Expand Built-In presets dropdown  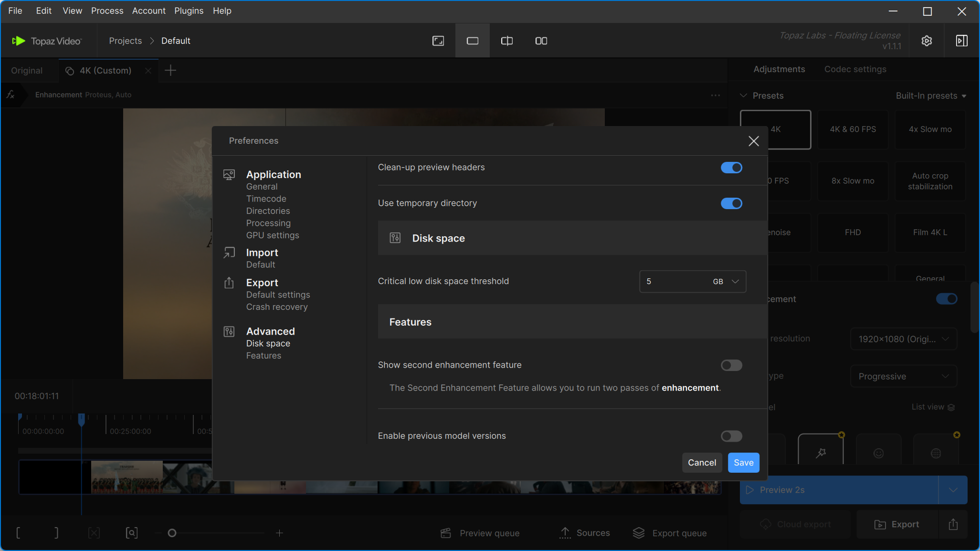pyautogui.click(x=931, y=96)
